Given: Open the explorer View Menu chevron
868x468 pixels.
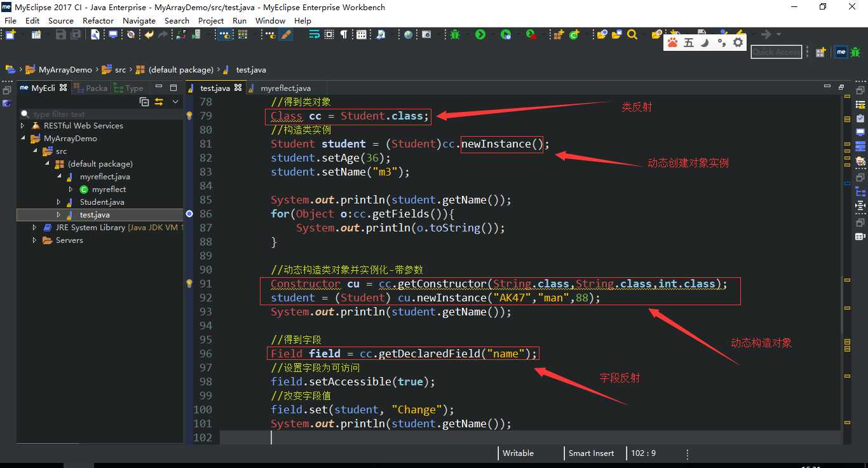Looking at the screenshot, I should [175, 102].
